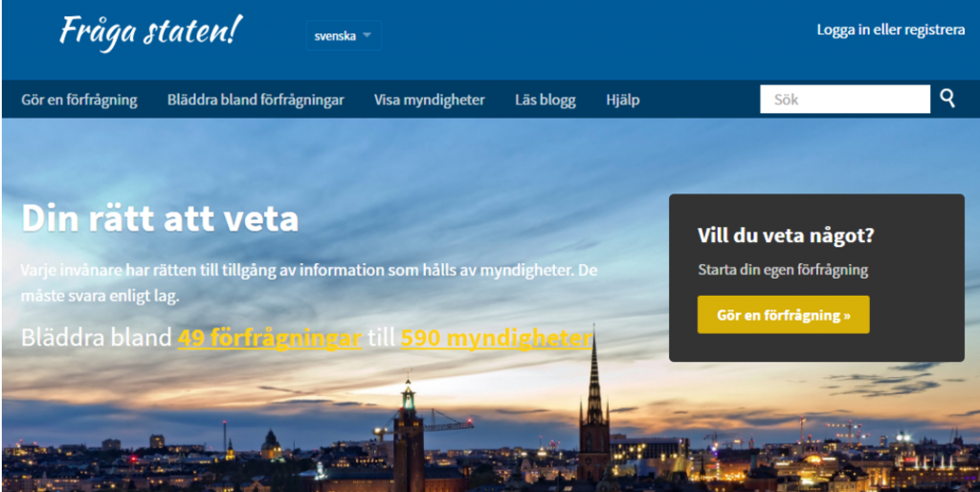Click the magnifying glass search icon

point(947,99)
